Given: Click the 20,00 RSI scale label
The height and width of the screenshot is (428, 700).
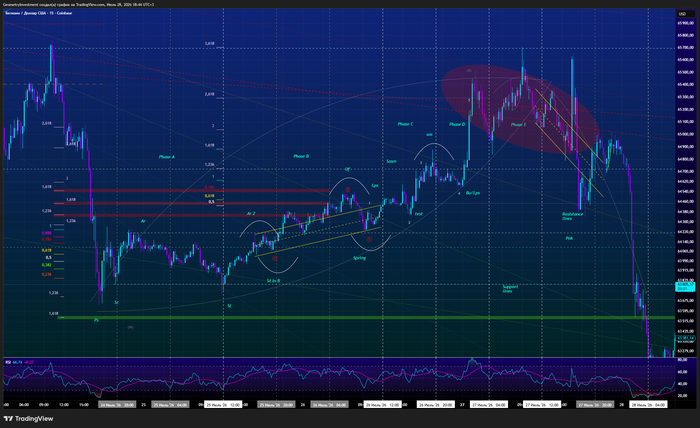Looking at the screenshot, I should [x=682, y=395].
